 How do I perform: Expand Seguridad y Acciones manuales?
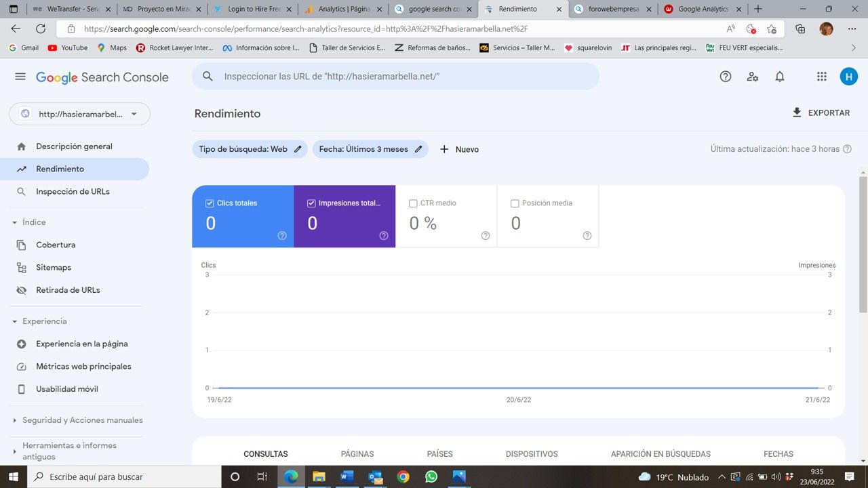click(14, 420)
